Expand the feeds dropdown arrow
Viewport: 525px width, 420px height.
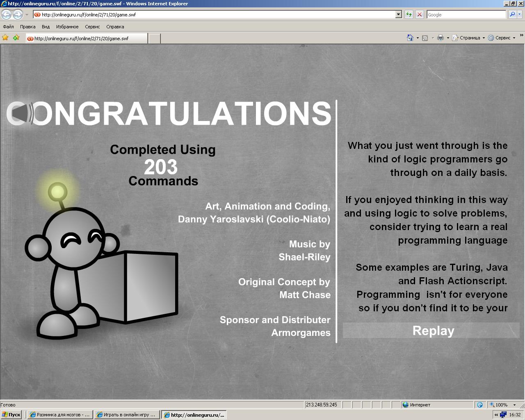433,38
